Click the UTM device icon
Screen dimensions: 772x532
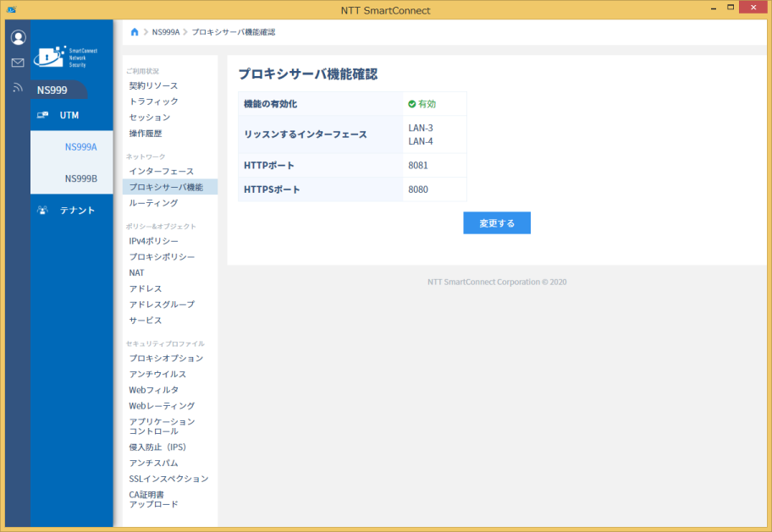pos(43,115)
